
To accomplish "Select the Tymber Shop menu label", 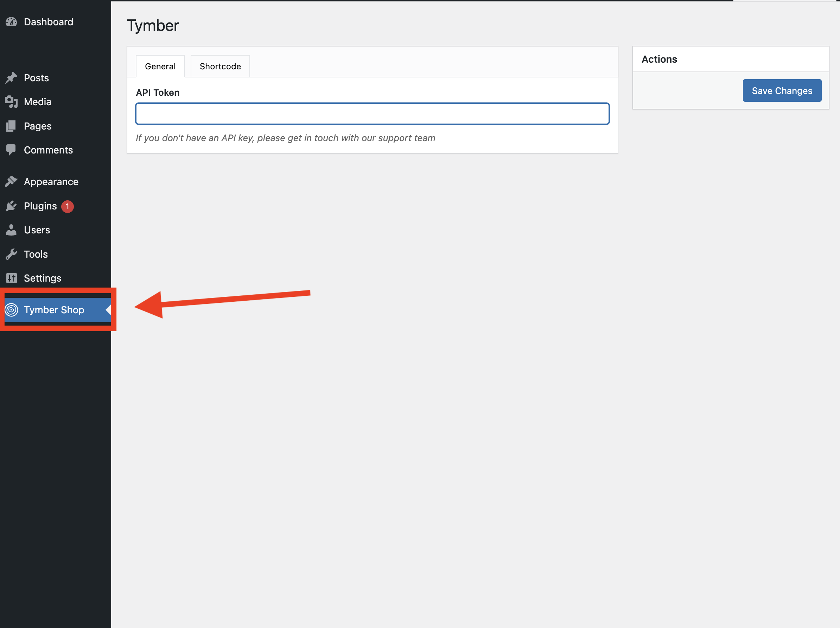I will tap(54, 310).
